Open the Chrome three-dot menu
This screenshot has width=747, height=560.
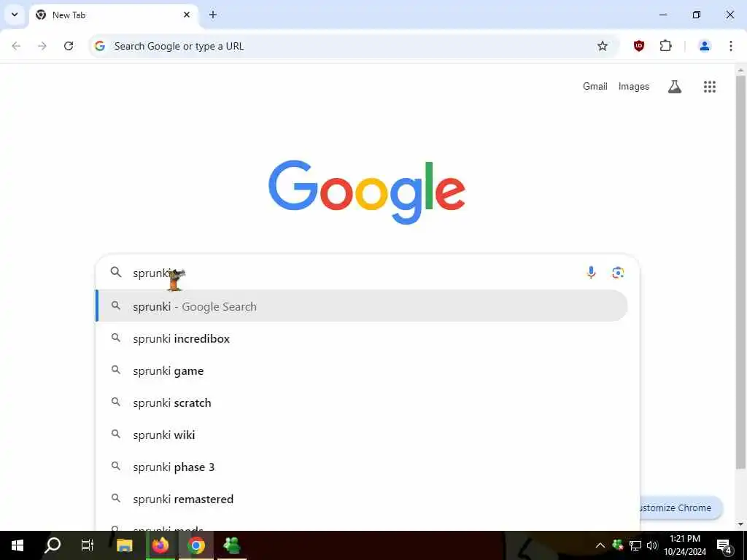pyautogui.click(x=730, y=46)
